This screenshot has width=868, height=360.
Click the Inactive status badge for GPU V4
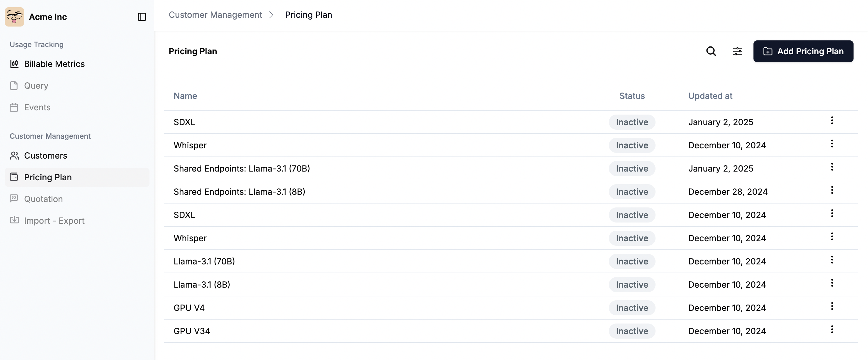pos(632,308)
